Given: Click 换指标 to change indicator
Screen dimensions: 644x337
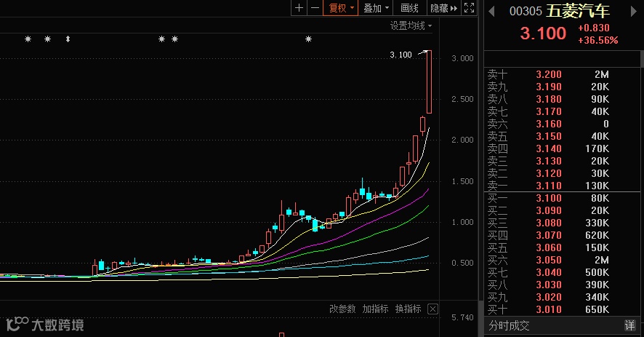Looking at the screenshot, I should pyautogui.click(x=408, y=309).
